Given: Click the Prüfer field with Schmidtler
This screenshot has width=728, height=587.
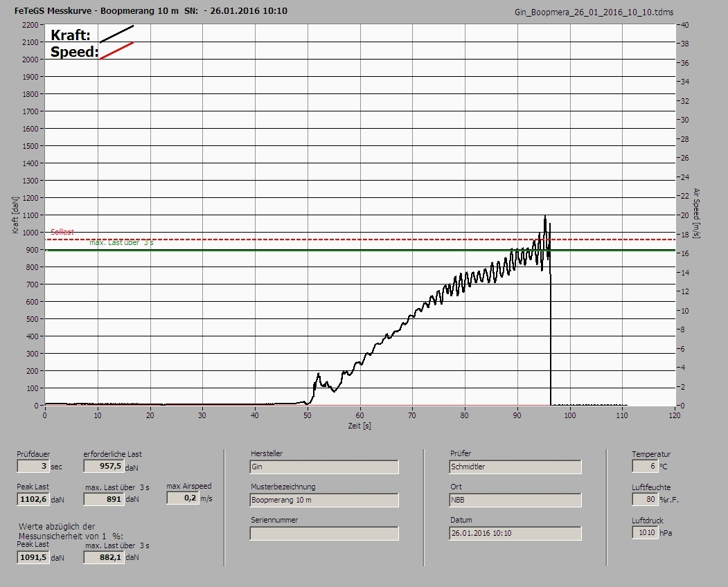Looking at the screenshot, I should click(515, 467).
